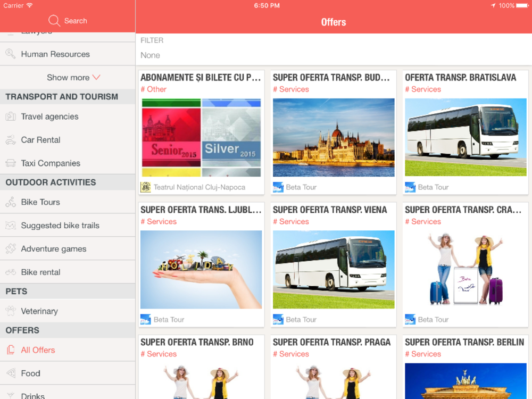The image size is (532, 399).
Task: Click the battery indicator in status bar
Action: point(522,5)
